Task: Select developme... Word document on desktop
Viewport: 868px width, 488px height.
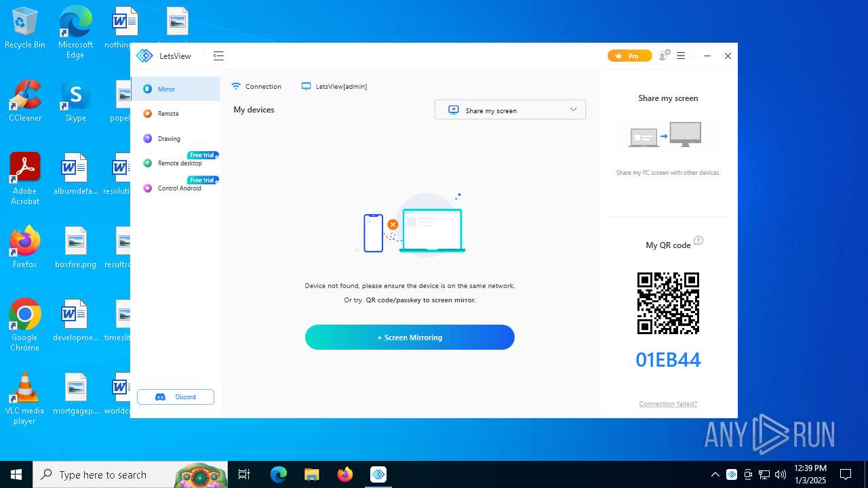Action: [75, 321]
